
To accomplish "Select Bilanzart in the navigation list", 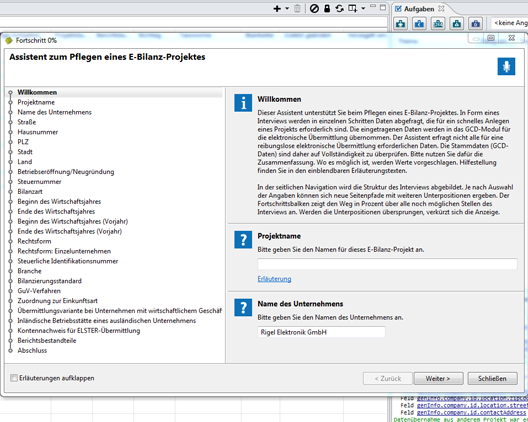I will tap(30, 192).
